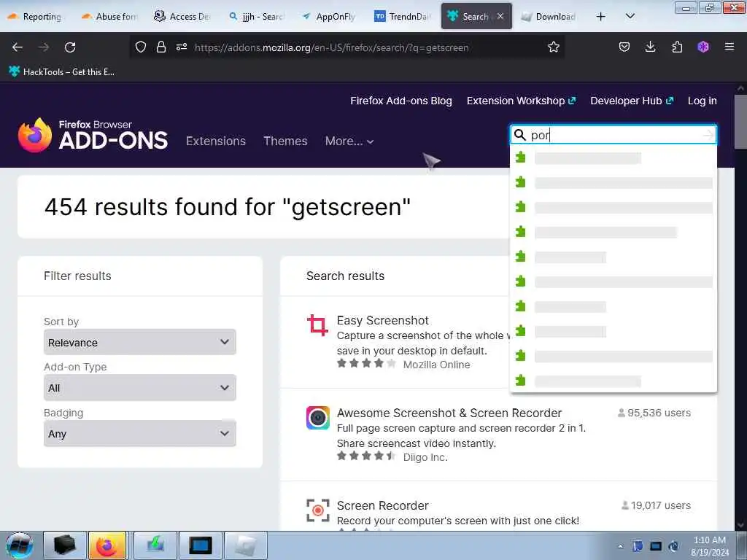
Task: Open the Downloads toolbar icon
Action: [650, 47]
